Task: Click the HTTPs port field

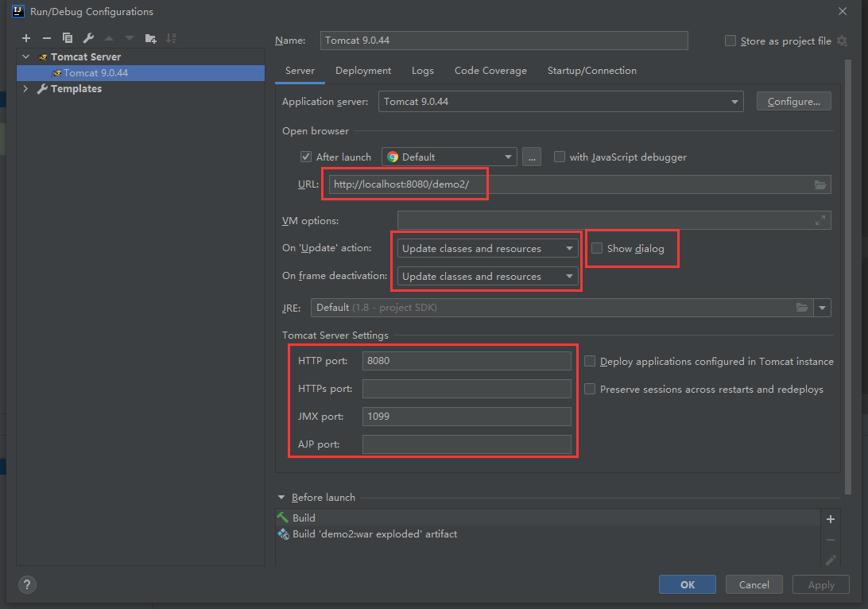Action: point(467,389)
